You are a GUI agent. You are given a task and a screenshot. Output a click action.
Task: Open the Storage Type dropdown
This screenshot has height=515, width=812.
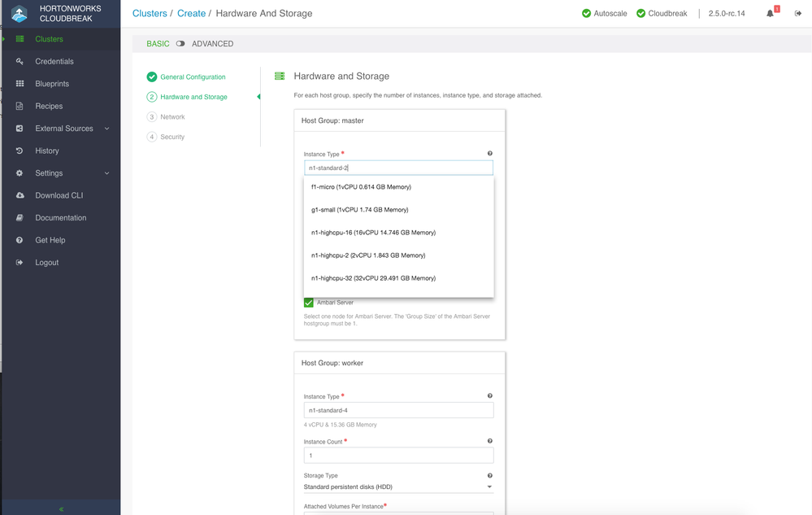point(398,487)
